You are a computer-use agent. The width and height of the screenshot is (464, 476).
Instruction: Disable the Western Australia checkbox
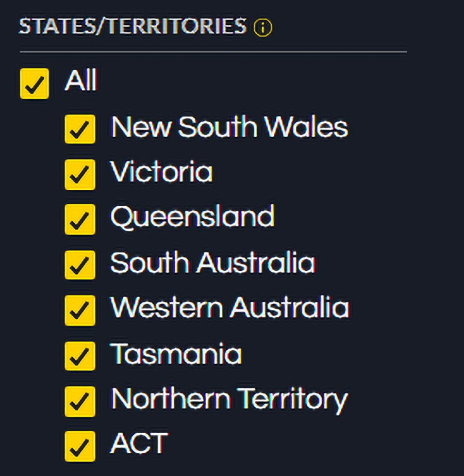(x=80, y=310)
